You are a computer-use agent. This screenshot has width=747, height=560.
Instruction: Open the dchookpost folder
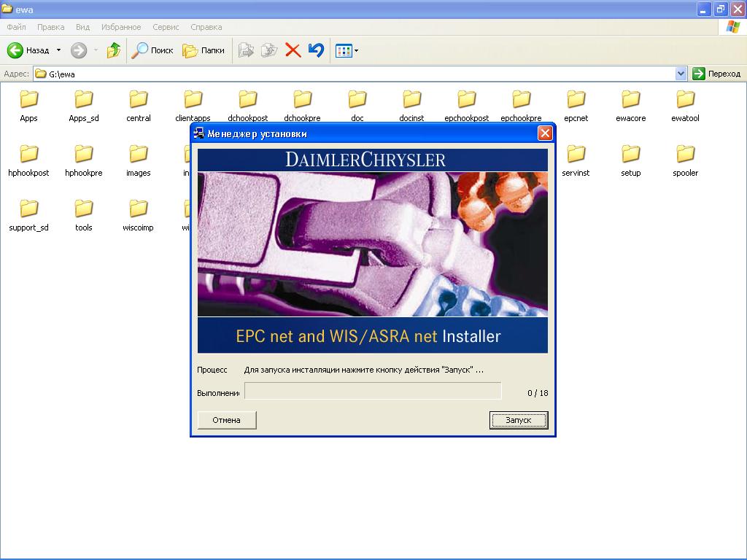click(x=248, y=106)
